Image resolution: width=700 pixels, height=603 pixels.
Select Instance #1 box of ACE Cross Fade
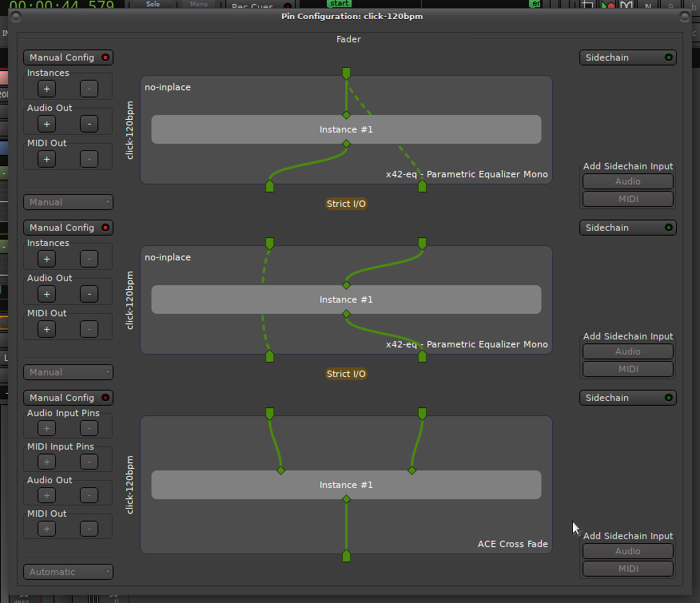click(346, 485)
